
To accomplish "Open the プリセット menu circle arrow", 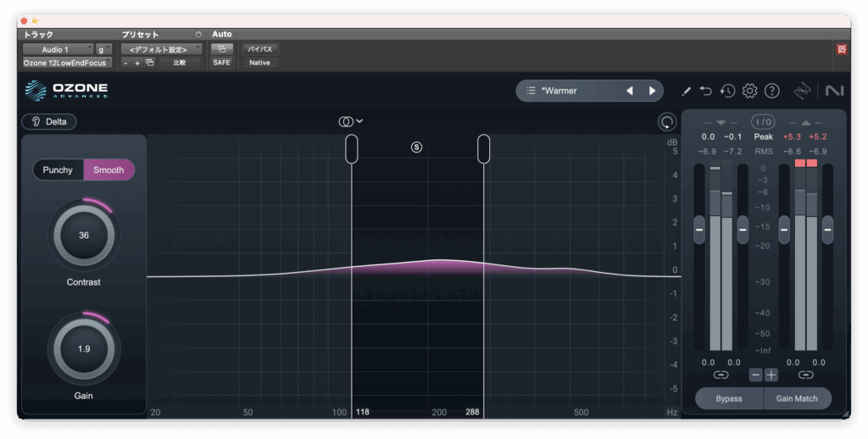I will pos(198,35).
